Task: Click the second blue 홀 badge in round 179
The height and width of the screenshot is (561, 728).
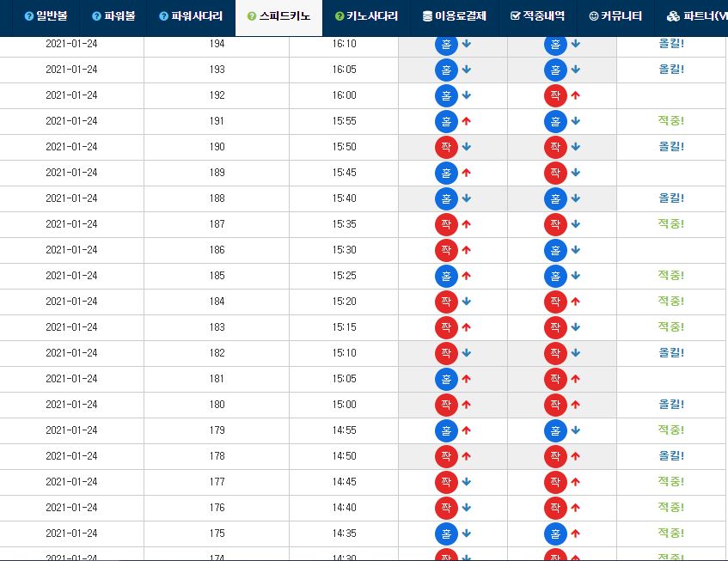Action: [x=555, y=431]
